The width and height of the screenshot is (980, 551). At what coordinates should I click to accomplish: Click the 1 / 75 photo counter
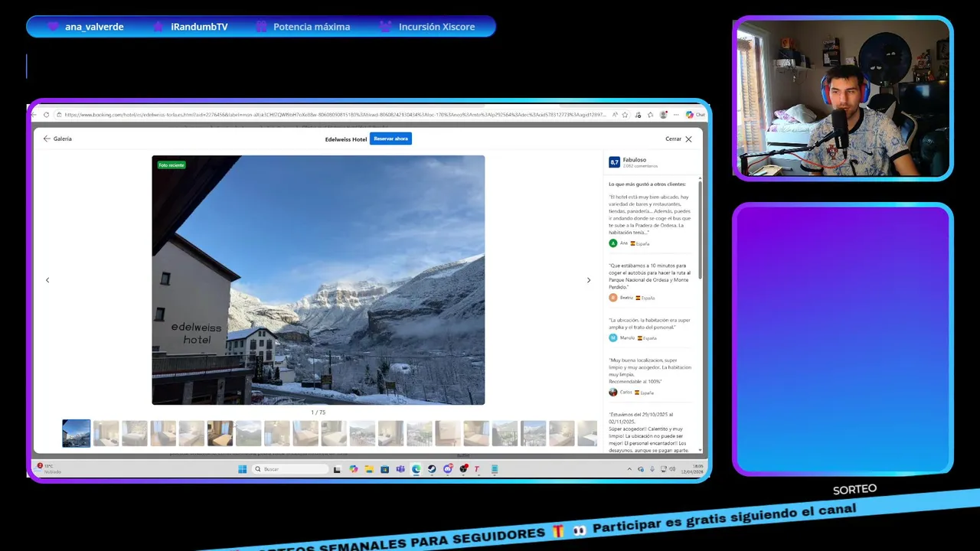318,412
